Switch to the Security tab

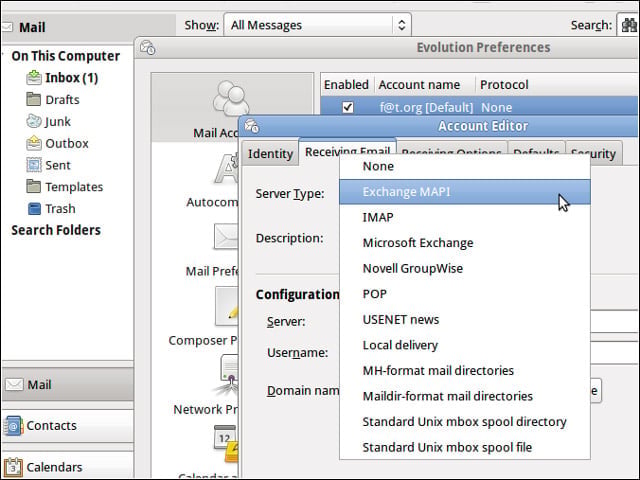pyautogui.click(x=594, y=153)
